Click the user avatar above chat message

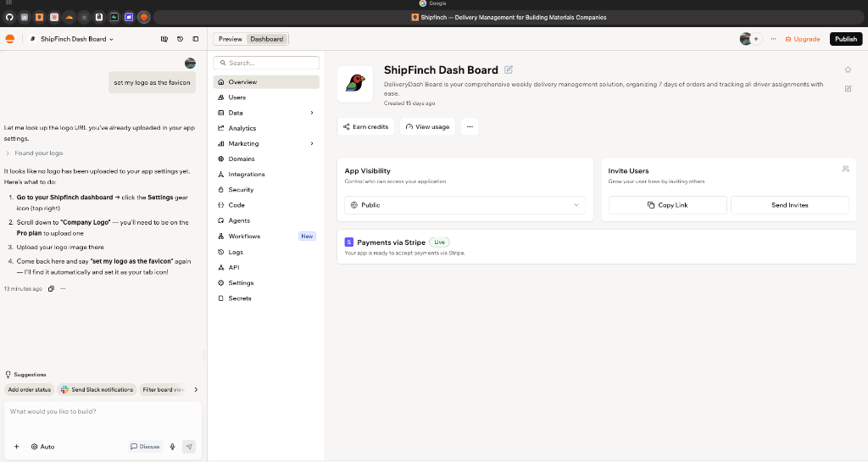[x=190, y=63]
